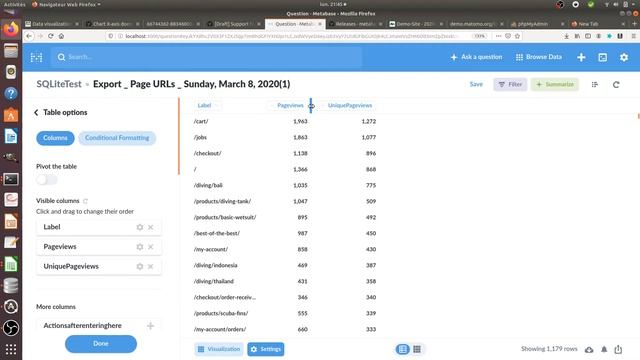This screenshot has height=360, width=640.
Task: Switch to the Demo-Site browser tab
Action: pos(416,24)
